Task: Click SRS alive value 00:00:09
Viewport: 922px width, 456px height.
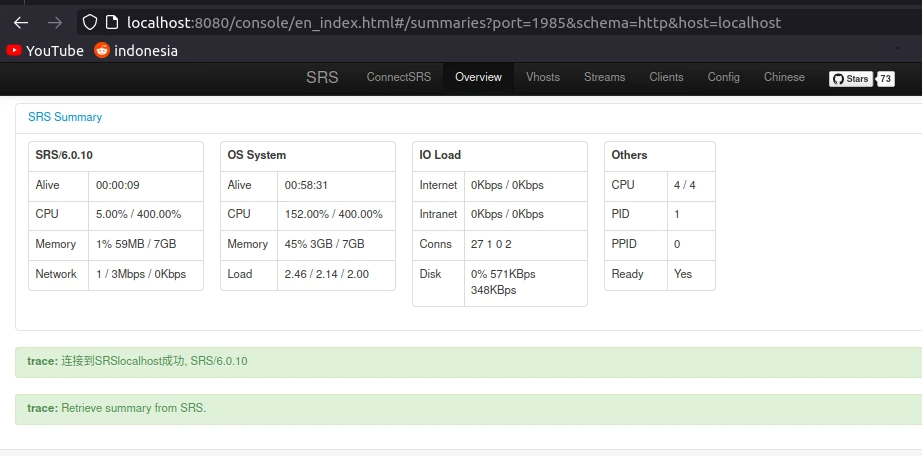Action: pyautogui.click(x=118, y=185)
